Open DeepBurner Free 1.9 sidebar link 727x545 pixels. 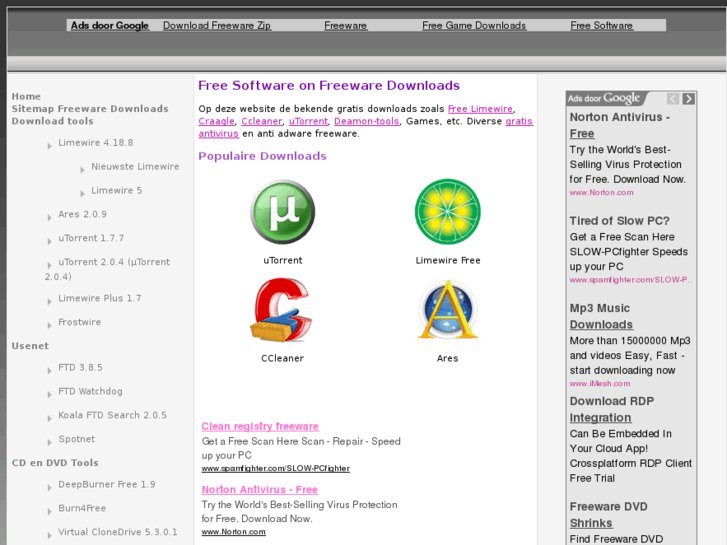pyautogui.click(x=107, y=485)
